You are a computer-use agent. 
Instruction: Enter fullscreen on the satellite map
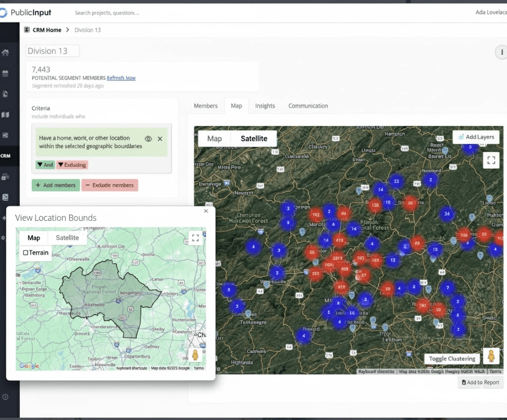click(491, 160)
